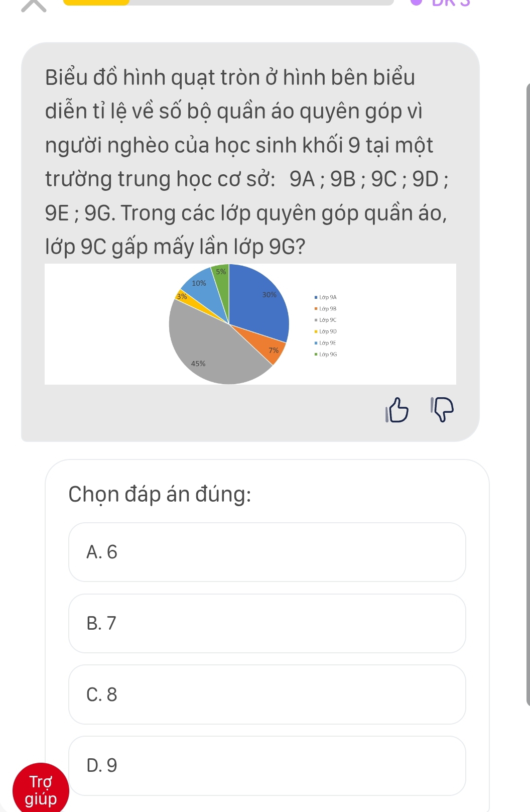Click the Lớp 9A legend entry

(x=326, y=297)
